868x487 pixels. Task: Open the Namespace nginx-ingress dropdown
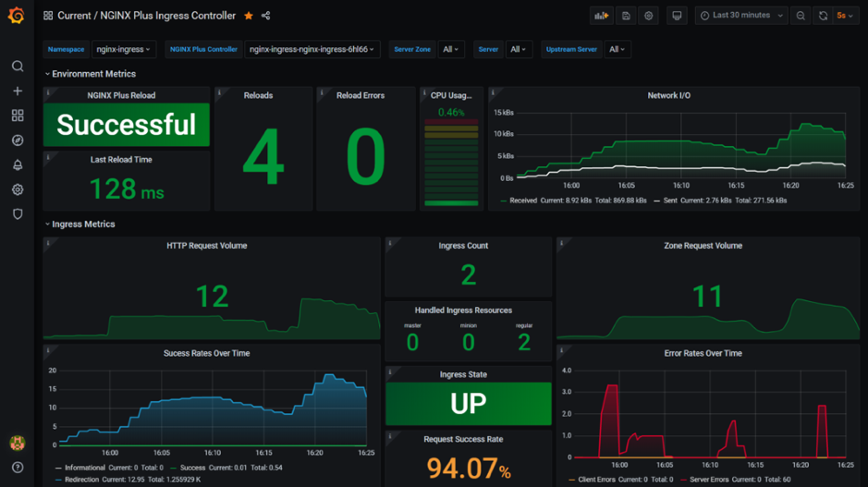[x=124, y=49]
